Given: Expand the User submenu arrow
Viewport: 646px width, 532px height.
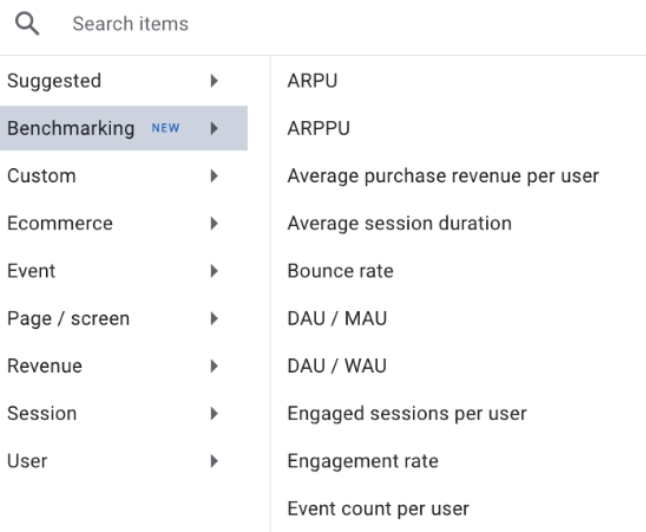Looking at the screenshot, I should pyautogui.click(x=214, y=461).
